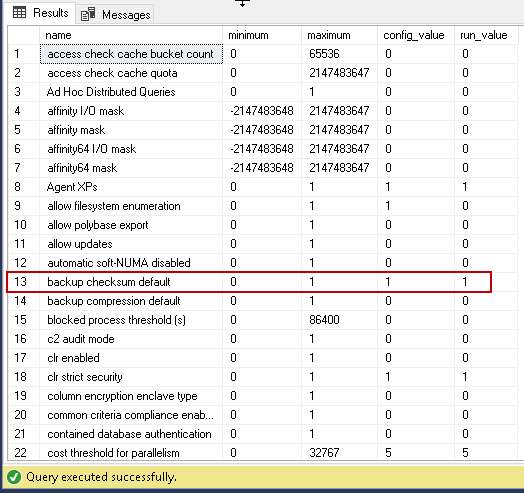Image resolution: width=524 pixels, height=493 pixels.
Task: Select row 1 number header
Action: click(23, 54)
